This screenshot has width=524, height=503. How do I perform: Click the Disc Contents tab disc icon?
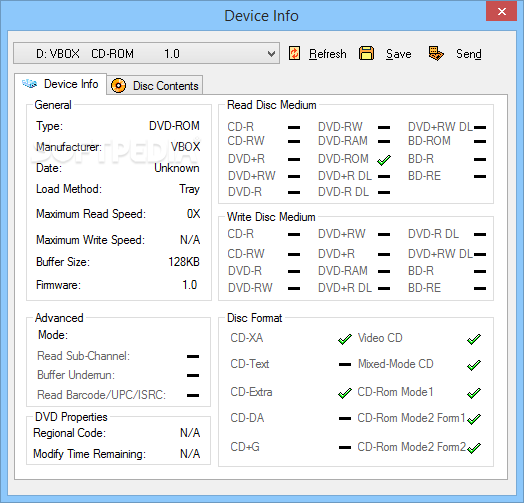(x=118, y=86)
